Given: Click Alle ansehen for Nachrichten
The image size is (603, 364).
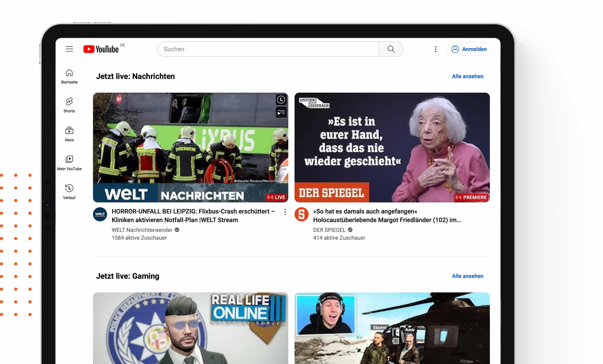Looking at the screenshot, I should click(467, 76).
